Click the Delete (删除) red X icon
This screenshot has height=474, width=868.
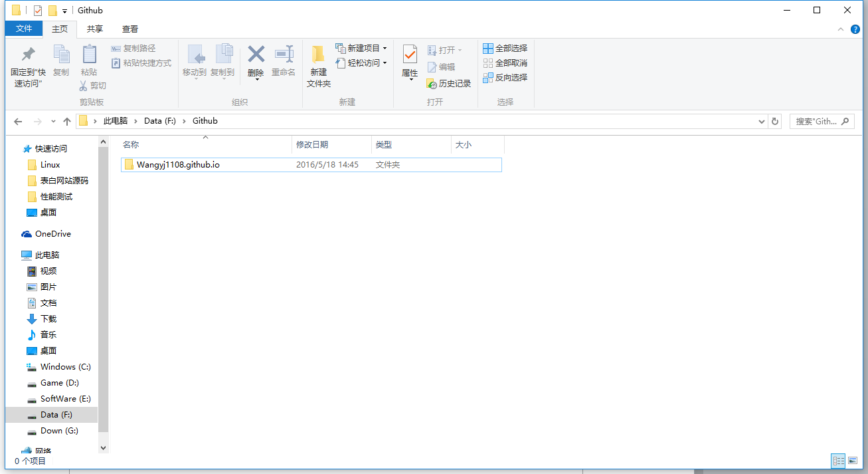click(x=256, y=55)
